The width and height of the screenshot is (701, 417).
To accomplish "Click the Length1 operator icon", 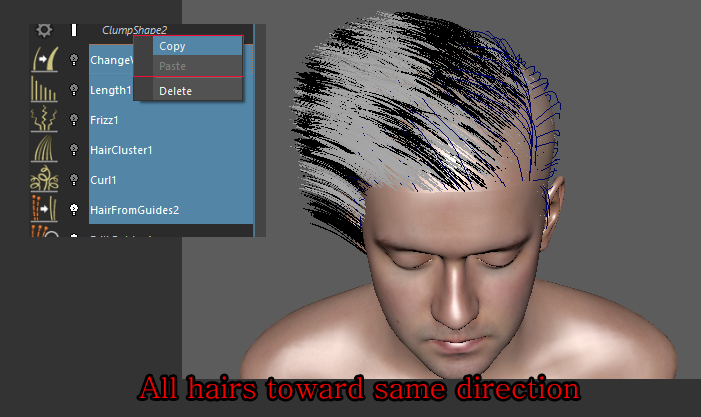I will (44, 90).
